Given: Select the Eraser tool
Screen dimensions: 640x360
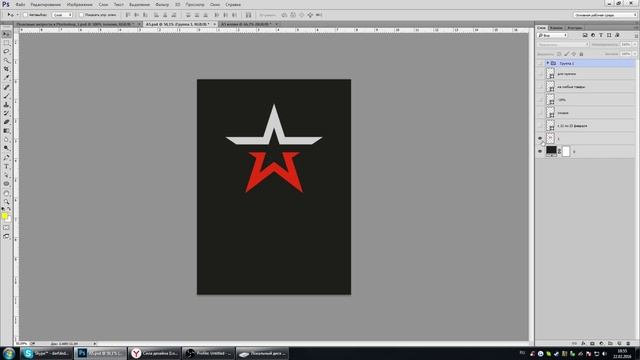Looking at the screenshot, I should 6,122.
